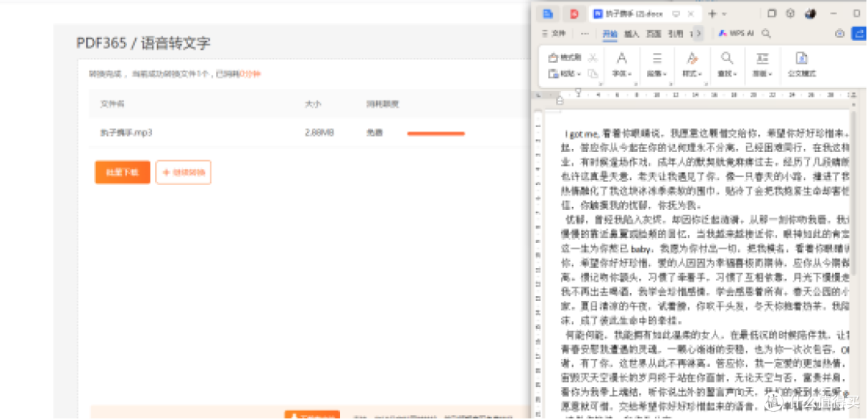868x420 pixels.
Task: Click the line starting 'I got me' in document
Action: [x=706, y=134]
